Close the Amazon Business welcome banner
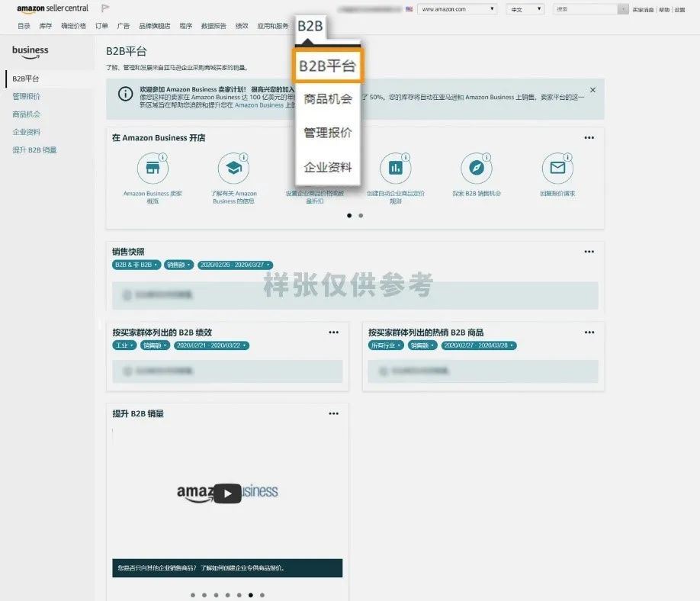 (x=592, y=90)
